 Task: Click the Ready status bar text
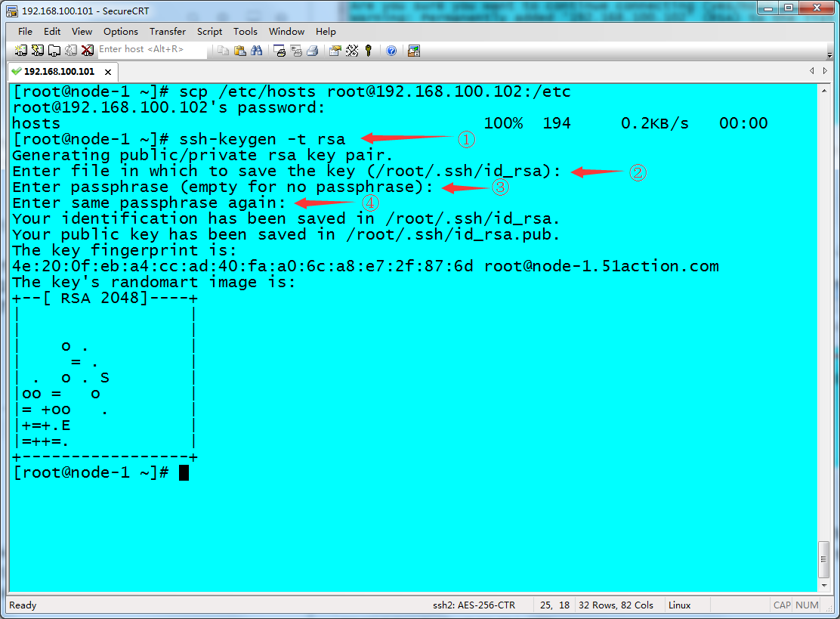[x=23, y=605]
